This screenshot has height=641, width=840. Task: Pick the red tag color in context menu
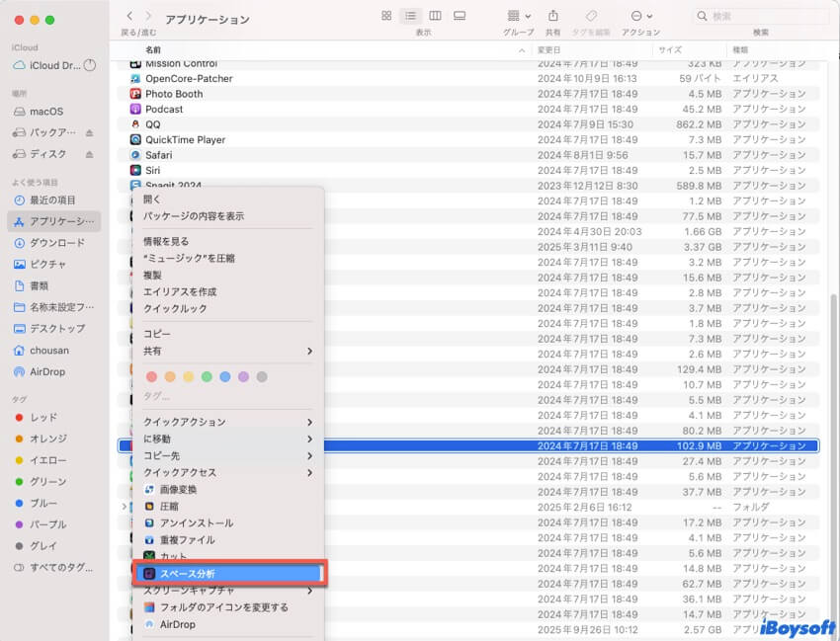click(x=151, y=376)
